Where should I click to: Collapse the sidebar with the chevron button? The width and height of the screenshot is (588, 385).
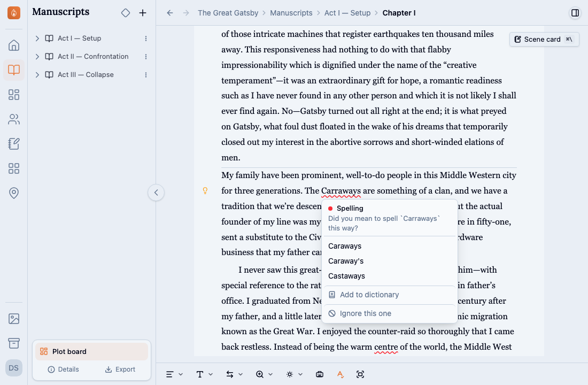(156, 192)
